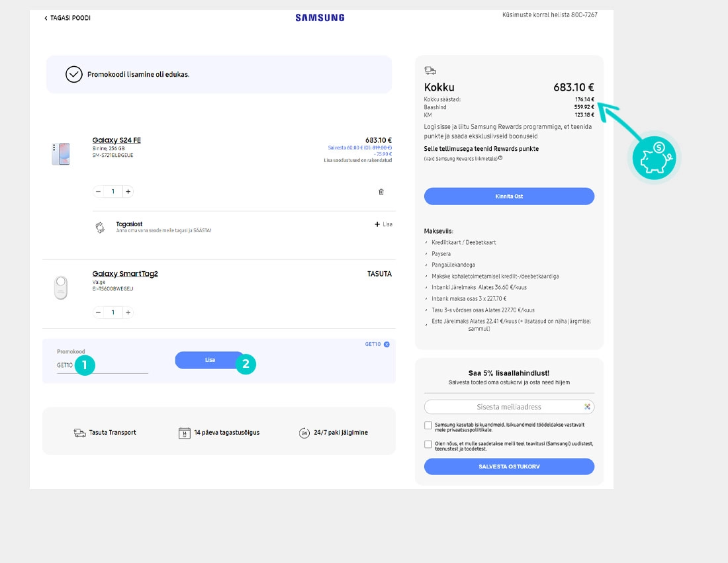The image size is (728, 563).
Task: Apply the promo code with the Lisa button
Action: click(210, 360)
